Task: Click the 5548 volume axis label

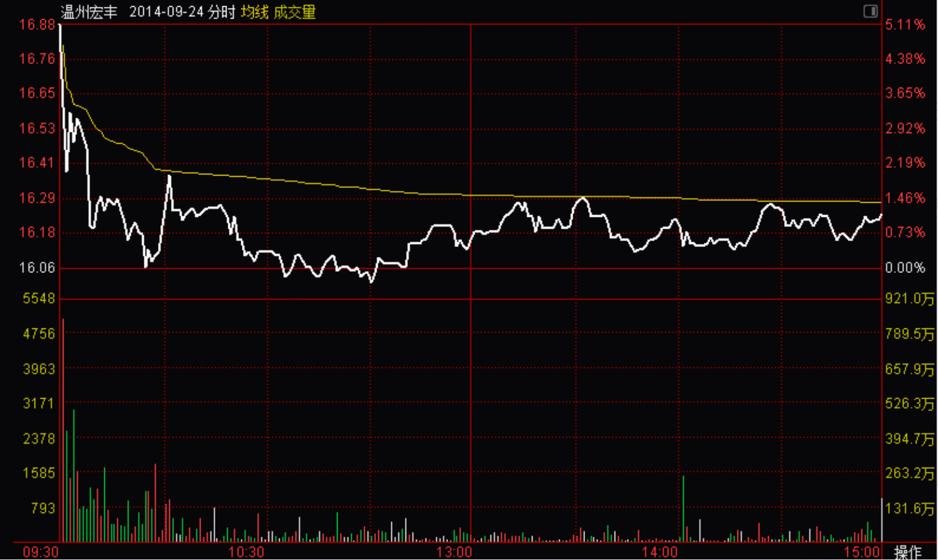Action: click(x=39, y=298)
